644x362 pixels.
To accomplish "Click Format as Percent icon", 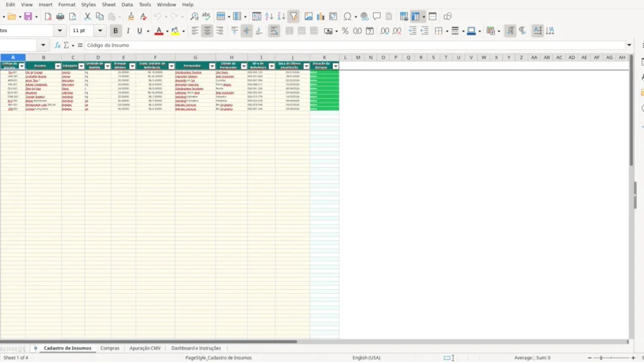I will tap(345, 31).
